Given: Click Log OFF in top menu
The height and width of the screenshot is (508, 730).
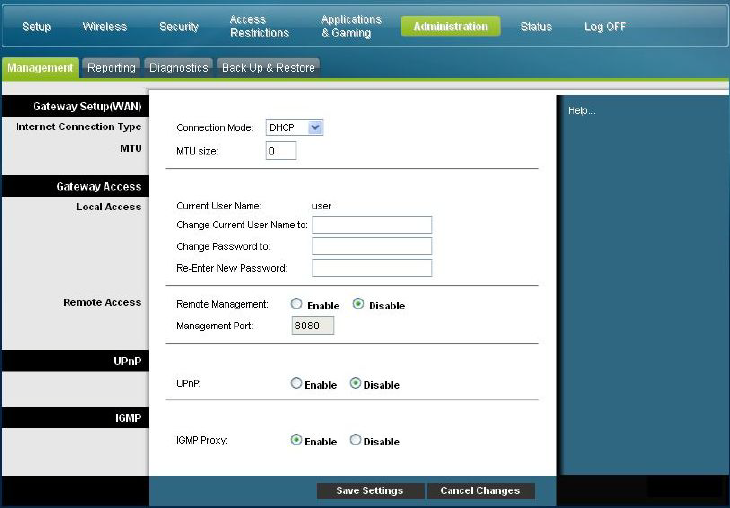Looking at the screenshot, I should tap(605, 27).
